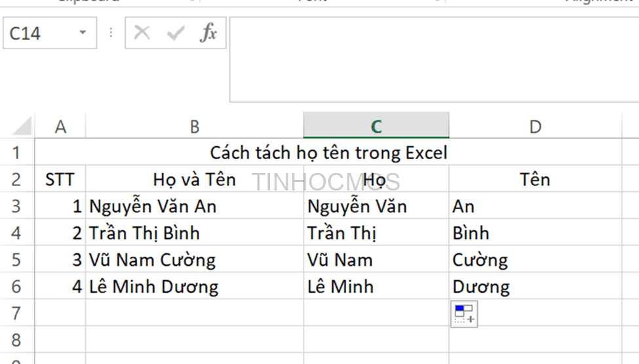Screen dimensions: 639x364
Task: Click the Enter checkmark formula bar icon
Action: 176,33
